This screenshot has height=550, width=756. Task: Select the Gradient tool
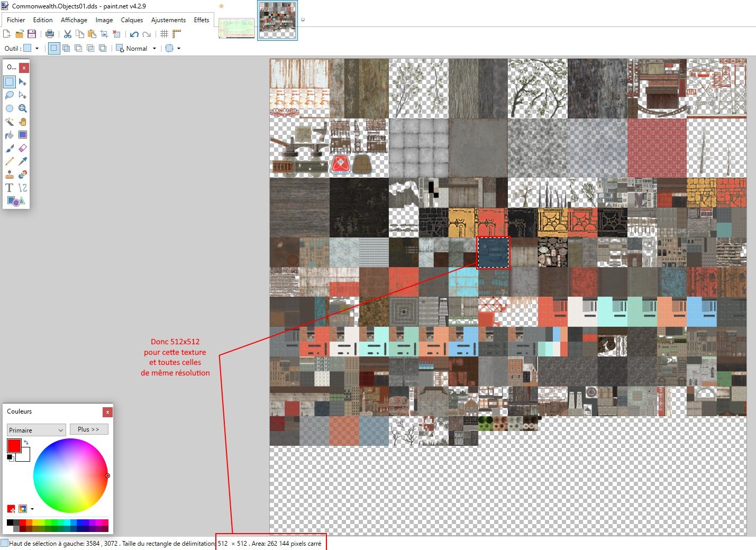(x=23, y=135)
